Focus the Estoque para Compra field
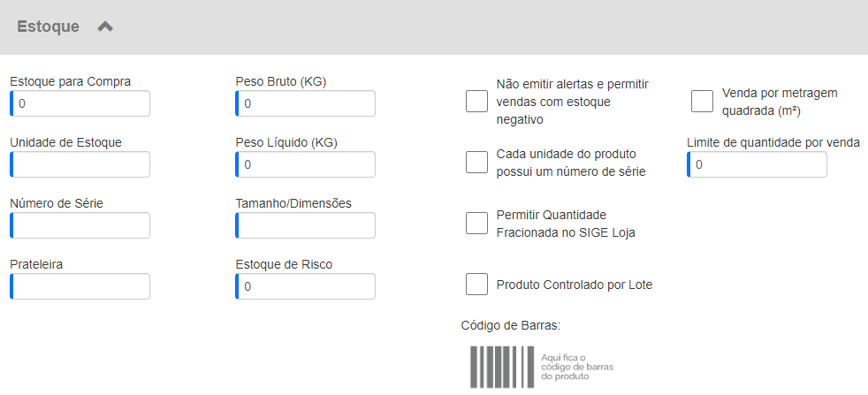Screen dimensions: 868x395 (x=80, y=103)
